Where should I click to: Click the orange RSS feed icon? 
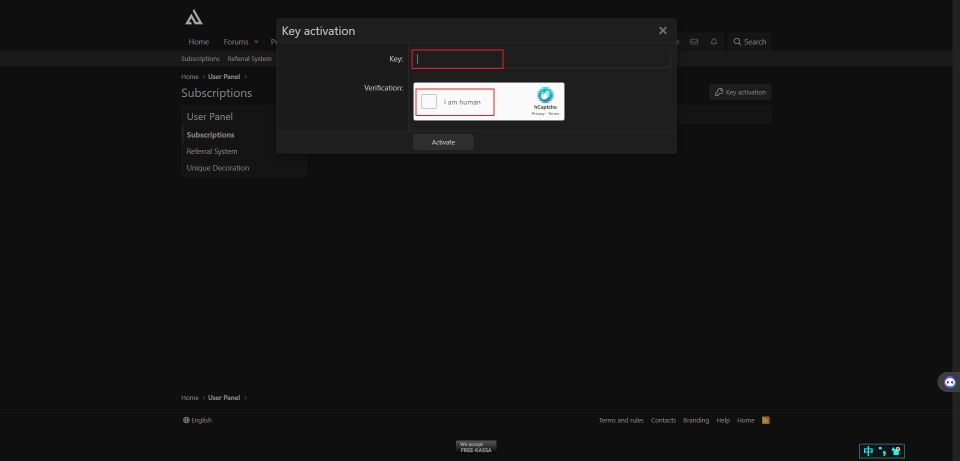coord(765,420)
